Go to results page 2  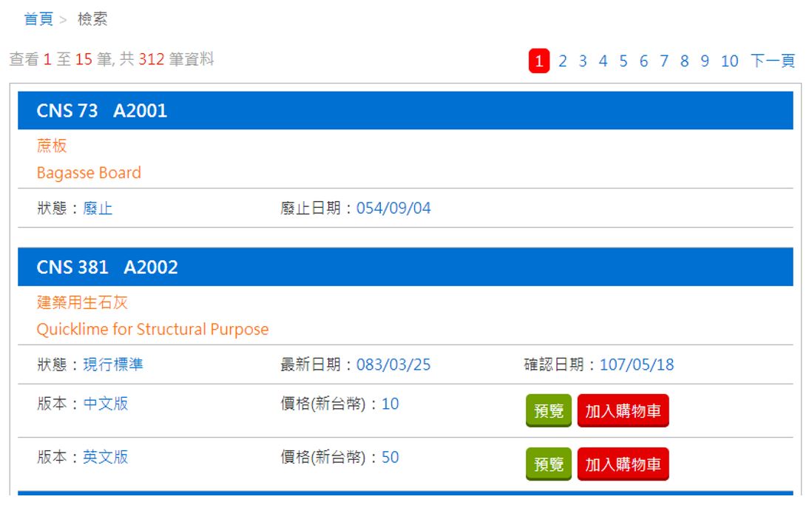tap(562, 61)
